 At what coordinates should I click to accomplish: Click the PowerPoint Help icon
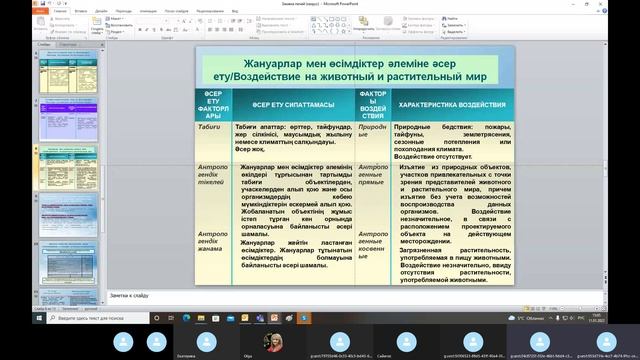(x=604, y=11)
